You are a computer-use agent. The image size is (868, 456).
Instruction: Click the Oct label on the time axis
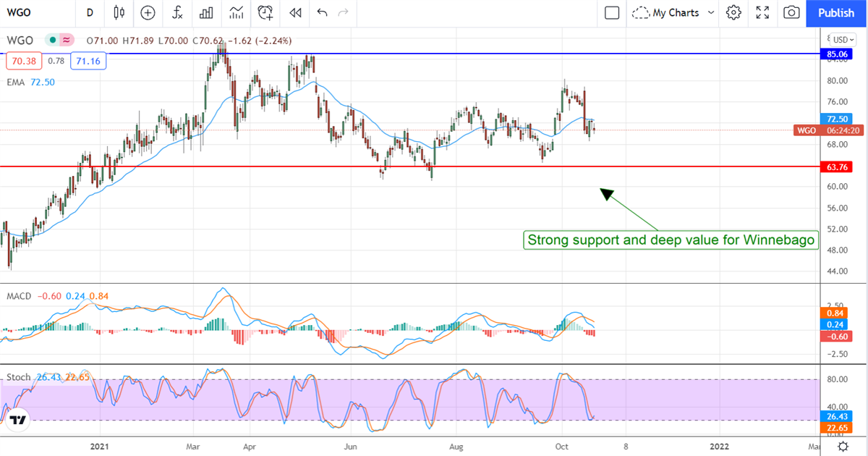(x=562, y=447)
